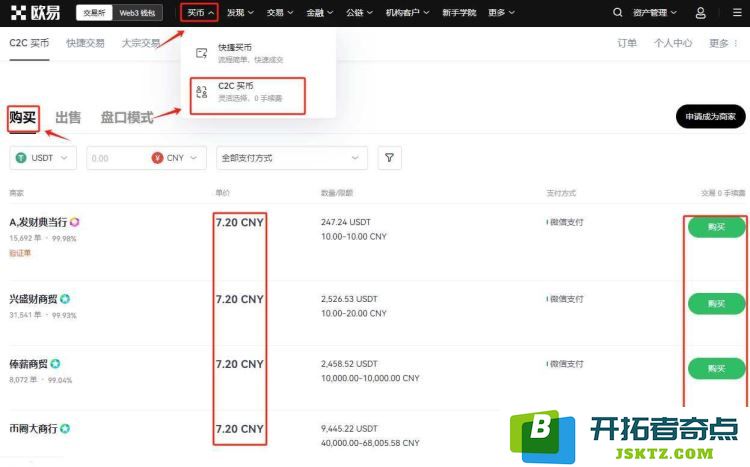
Task: Click verification badge next to 币圈大商行
Action: point(65,429)
